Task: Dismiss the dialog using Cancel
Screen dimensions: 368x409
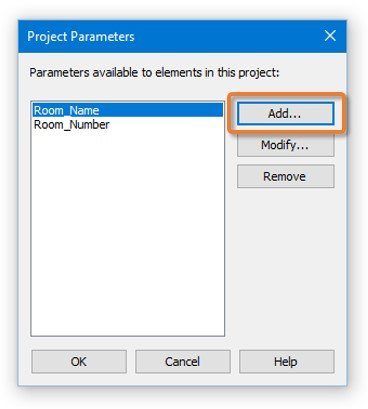Action: [183, 361]
